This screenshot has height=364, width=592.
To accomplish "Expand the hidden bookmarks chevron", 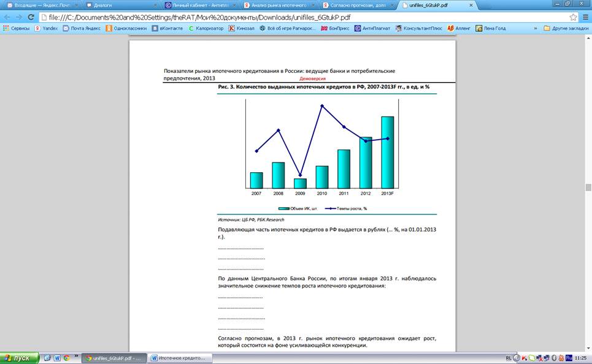I will [x=536, y=28].
